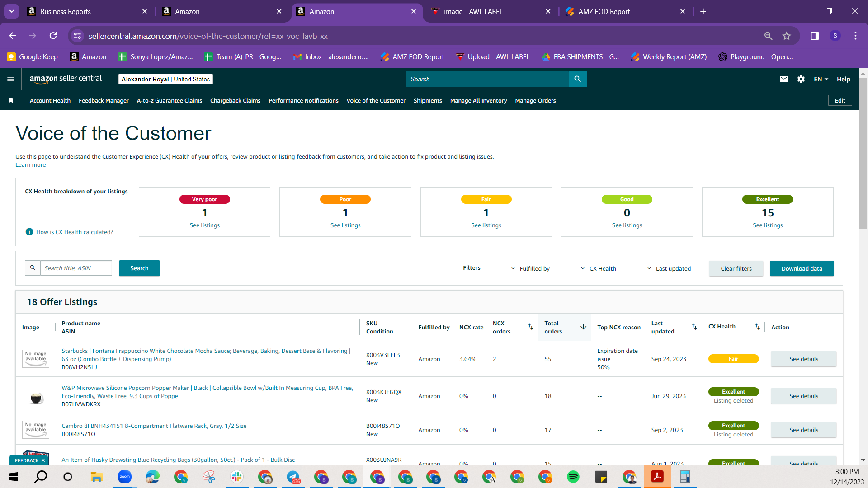868x488 pixels.
Task: Open the browser side panel icon
Action: pos(815,36)
